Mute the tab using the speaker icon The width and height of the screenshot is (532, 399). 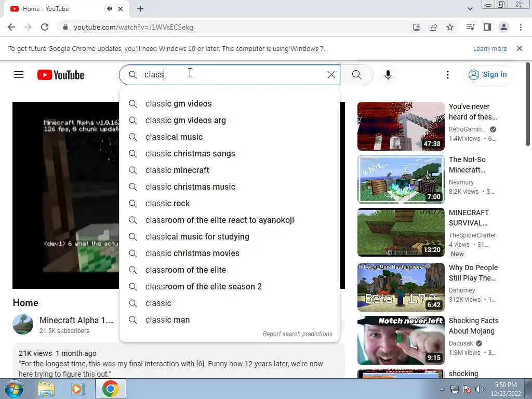[x=109, y=9]
